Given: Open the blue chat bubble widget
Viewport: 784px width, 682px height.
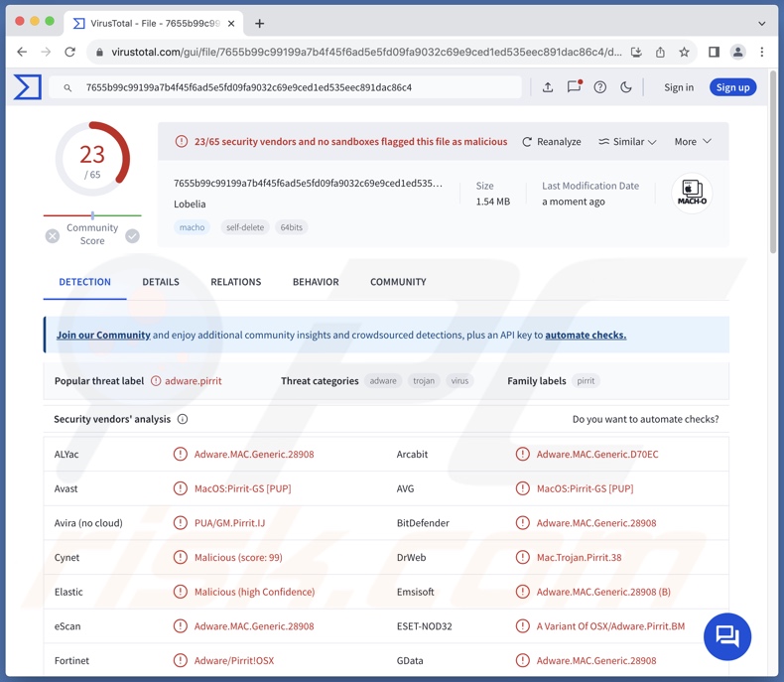Looking at the screenshot, I should pyautogui.click(x=727, y=636).
